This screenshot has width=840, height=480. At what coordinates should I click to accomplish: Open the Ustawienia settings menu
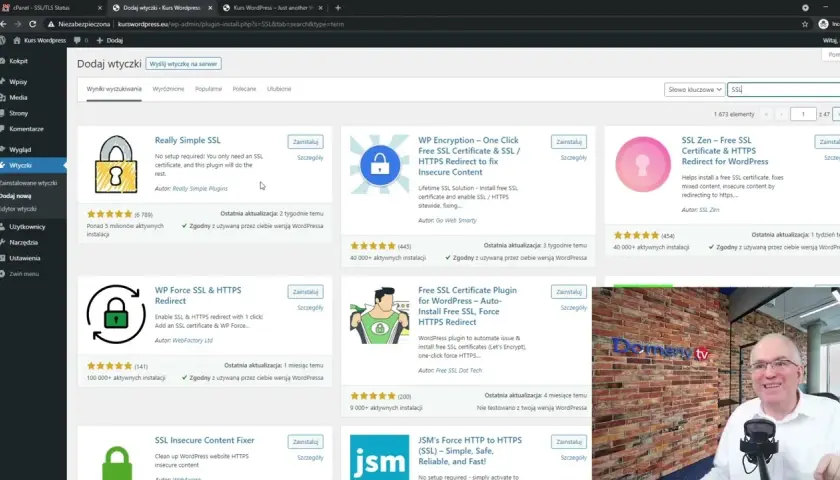(x=24, y=258)
